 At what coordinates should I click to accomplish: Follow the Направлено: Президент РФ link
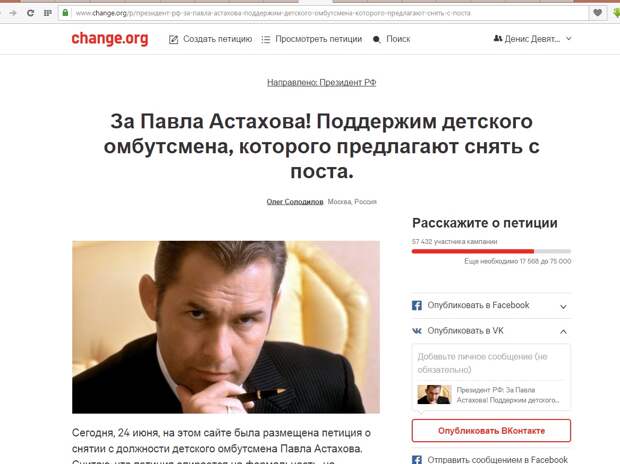click(x=321, y=83)
